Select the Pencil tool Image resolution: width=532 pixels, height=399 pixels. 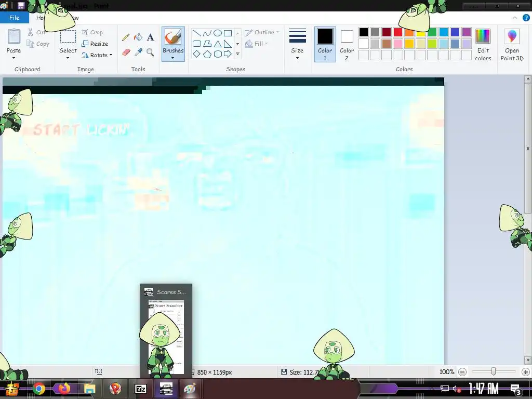click(126, 37)
